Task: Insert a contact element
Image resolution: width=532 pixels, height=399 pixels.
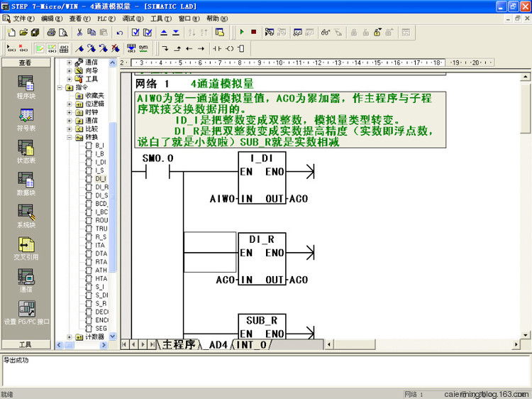Action: click(x=217, y=48)
